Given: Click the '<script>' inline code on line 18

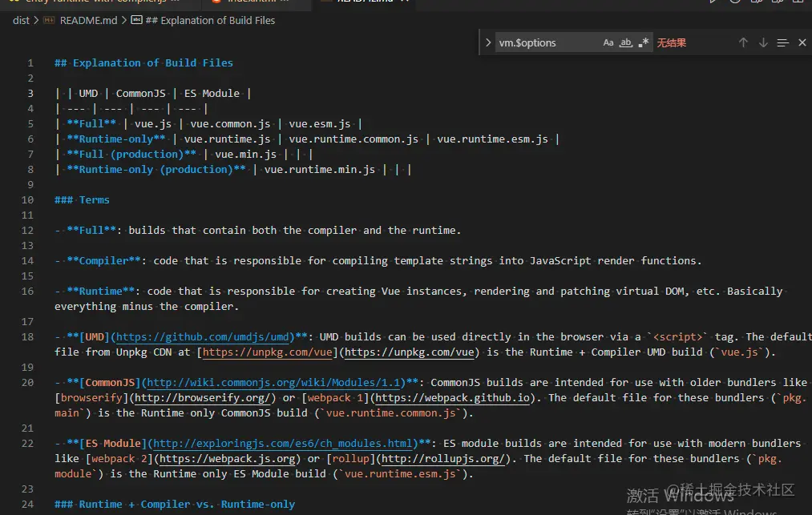Looking at the screenshot, I should tap(678, 337).
